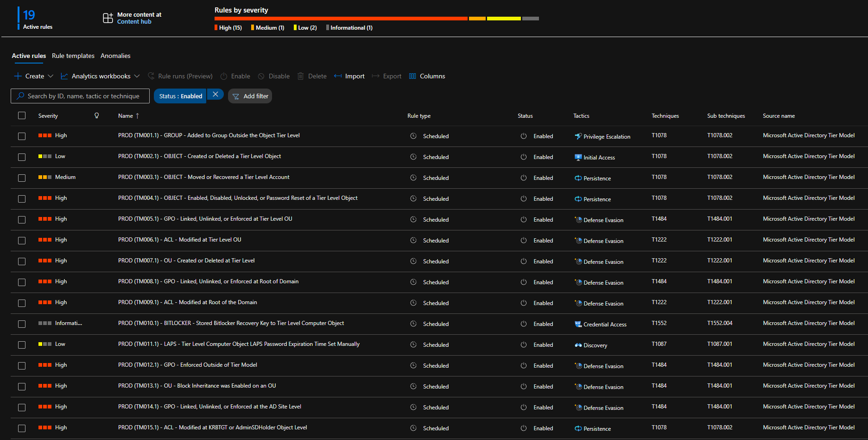Select the checkbox for rule TM003.1
The height and width of the screenshot is (440, 868).
[x=22, y=178]
